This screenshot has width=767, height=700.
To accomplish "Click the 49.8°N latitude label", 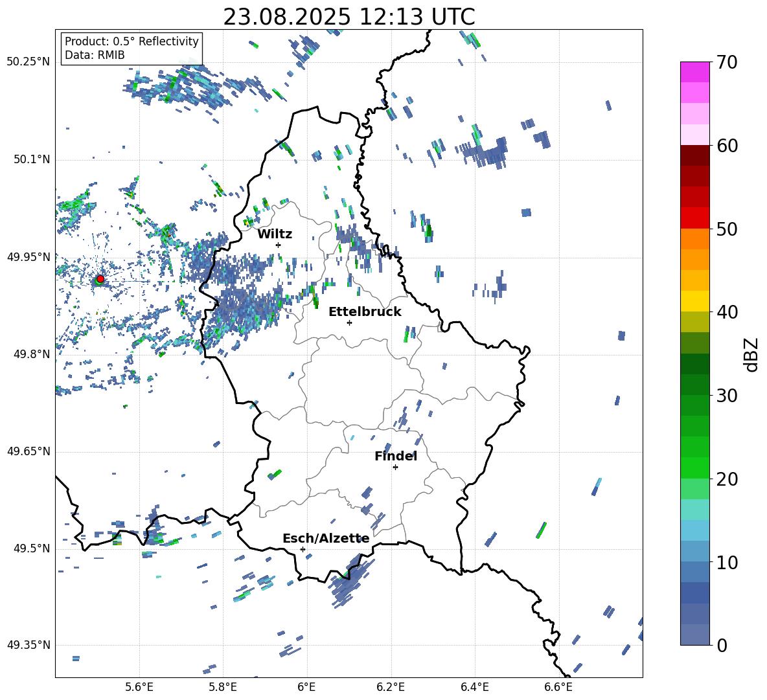I will click(x=31, y=354).
